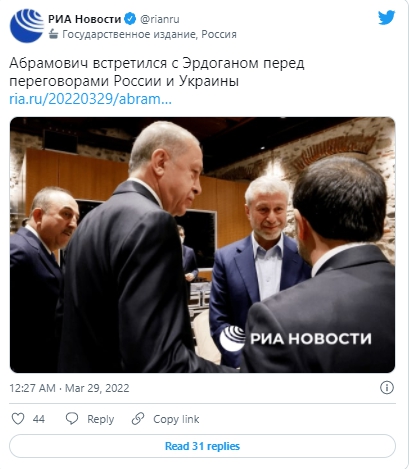
Task: Open the РИА Новости profile avatar
Action: click(x=27, y=26)
